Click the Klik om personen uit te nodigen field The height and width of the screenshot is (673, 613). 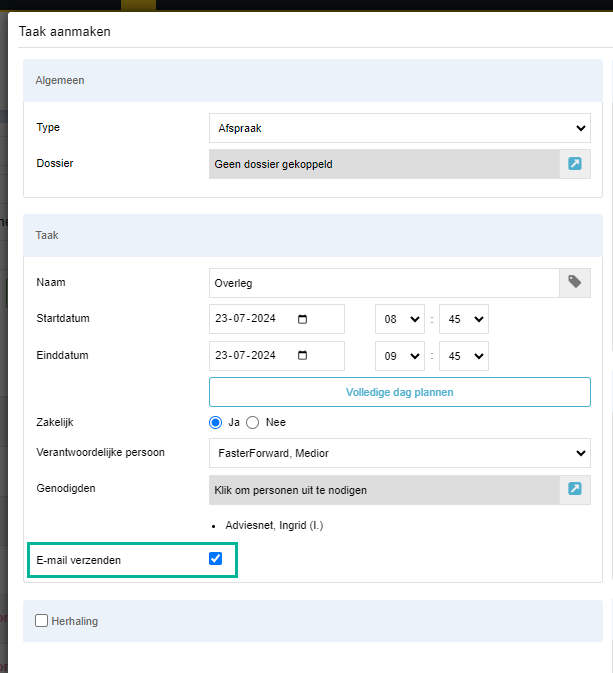[x=384, y=490]
